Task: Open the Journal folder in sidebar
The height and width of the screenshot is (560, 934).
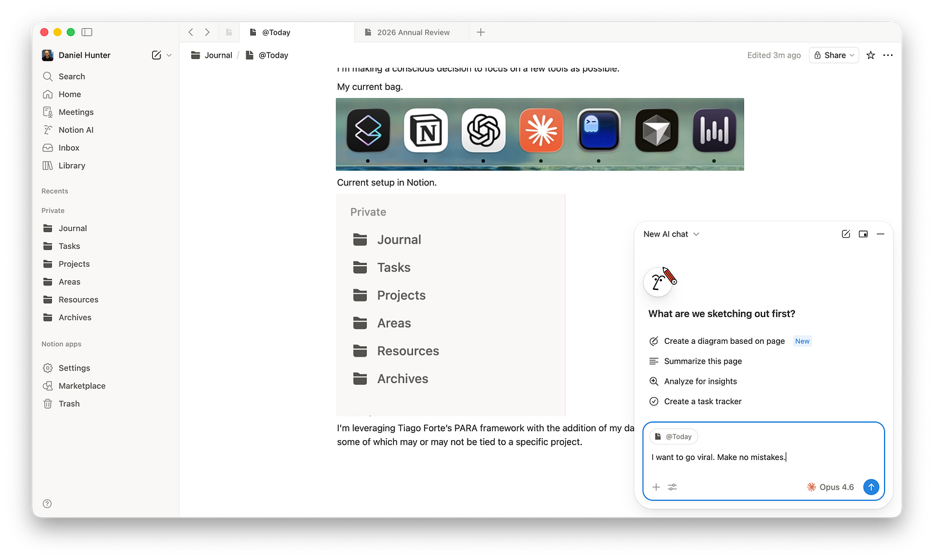Action: coord(106,228)
